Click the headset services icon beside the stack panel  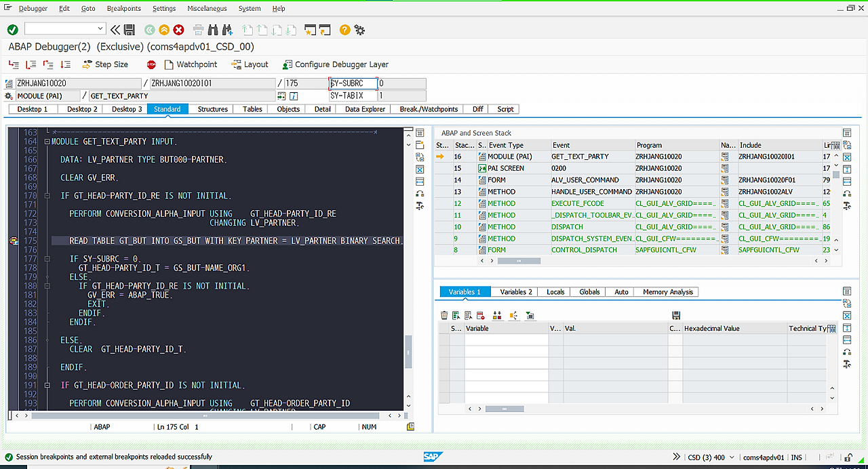[x=847, y=193]
